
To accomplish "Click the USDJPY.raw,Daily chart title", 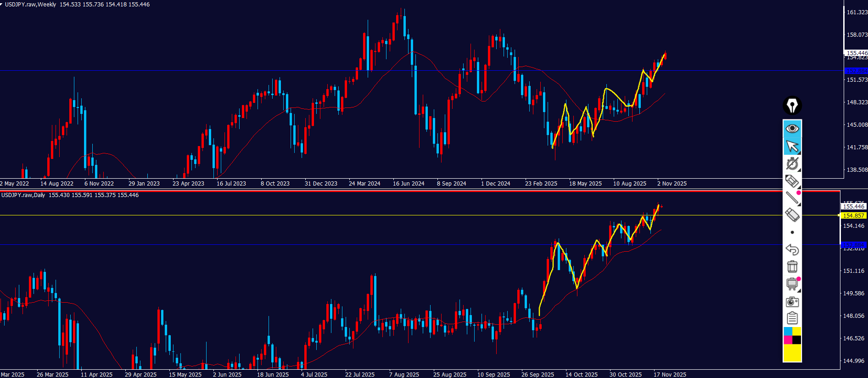I will click(23, 195).
